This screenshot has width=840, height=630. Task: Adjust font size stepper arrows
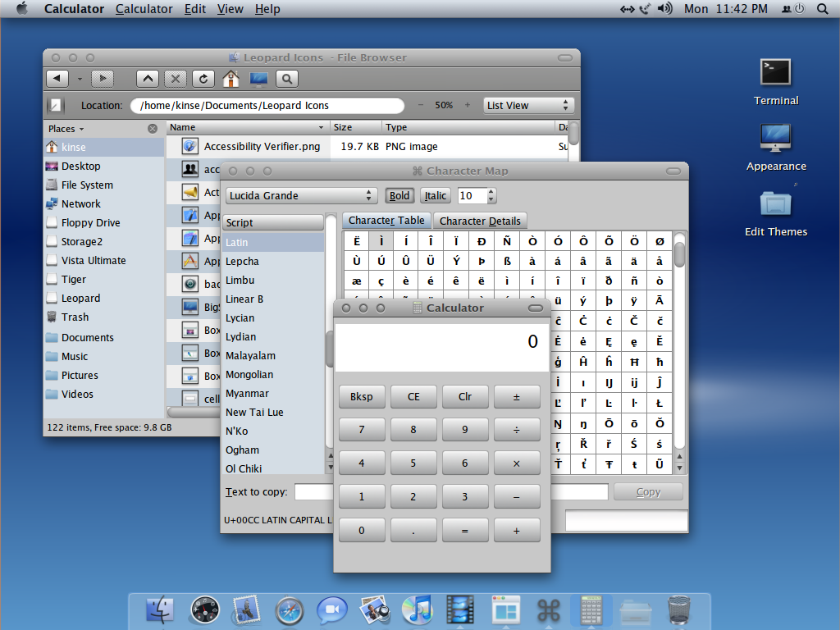[x=491, y=195]
